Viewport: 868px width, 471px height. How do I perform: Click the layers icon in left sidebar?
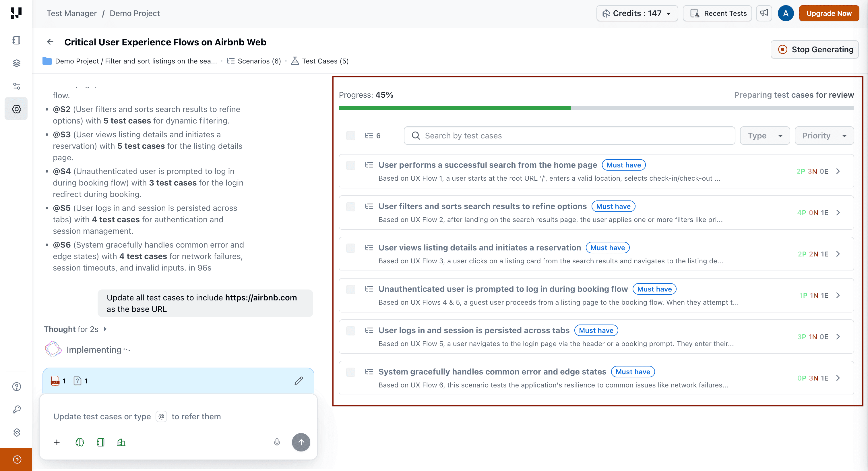(16, 63)
